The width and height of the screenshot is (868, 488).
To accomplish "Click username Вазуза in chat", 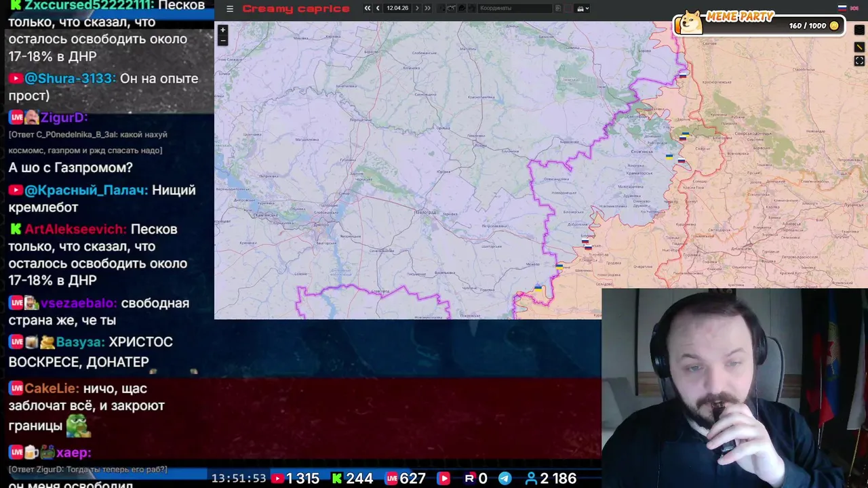I will (81, 342).
